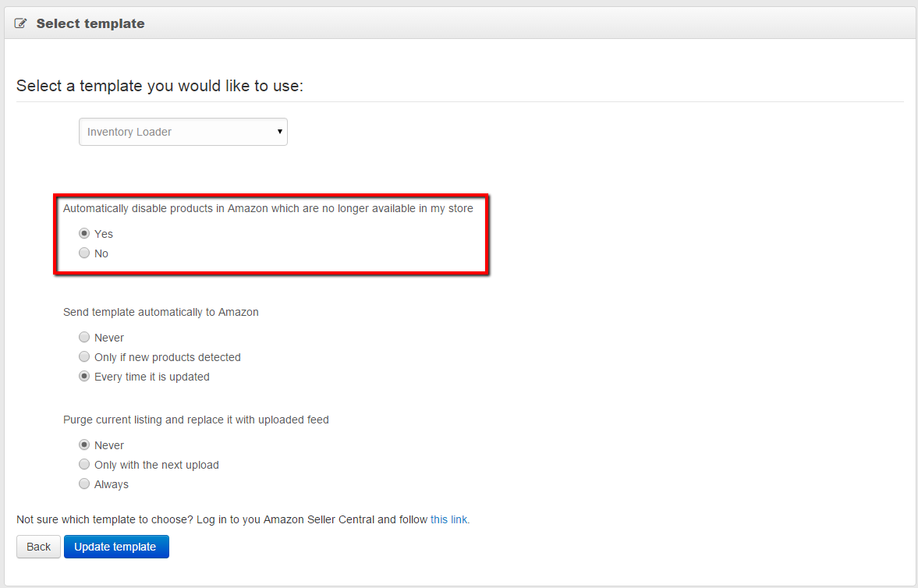
Task: Open the Inventory Loader template dropdown
Action: [x=183, y=132]
